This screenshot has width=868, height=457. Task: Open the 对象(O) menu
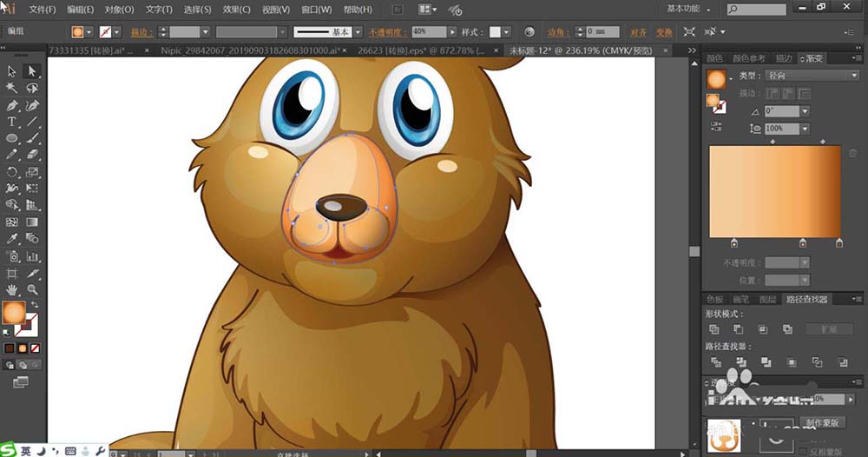tap(119, 10)
